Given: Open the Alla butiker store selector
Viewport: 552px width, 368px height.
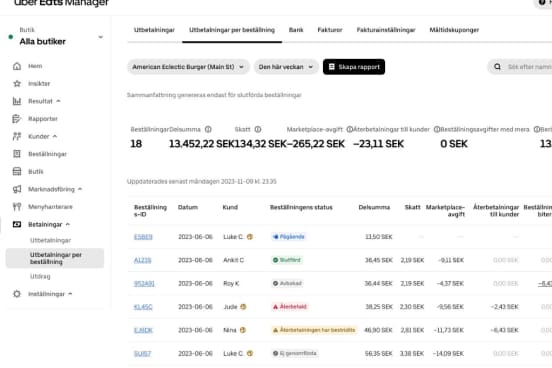Looking at the screenshot, I should pyautogui.click(x=56, y=37).
